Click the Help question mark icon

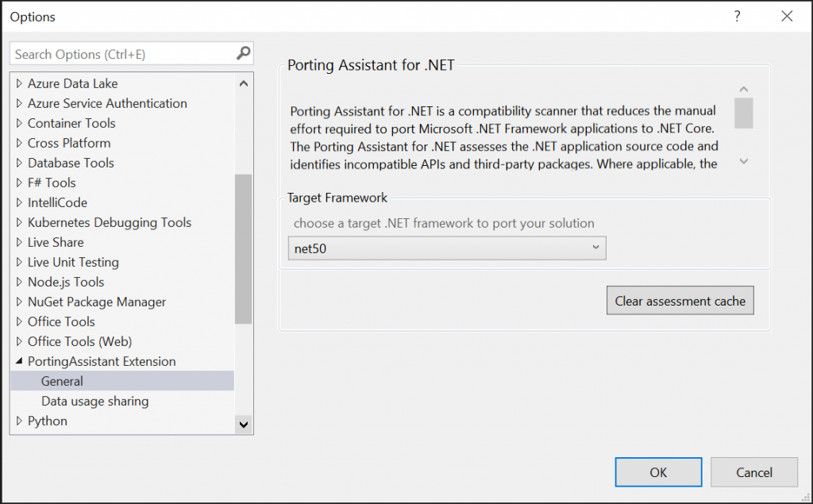point(737,16)
